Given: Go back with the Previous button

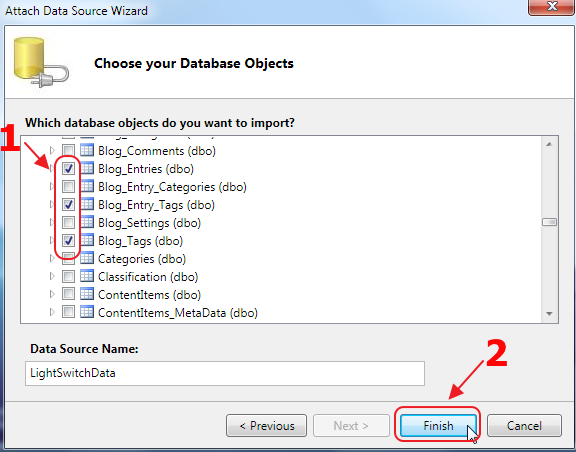Looking at the screenshot, I should (267, 426).
